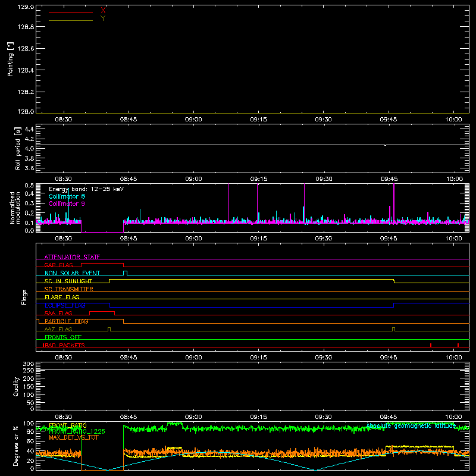Click the GAP_FLAG label
476x476 pixels.
58,265
